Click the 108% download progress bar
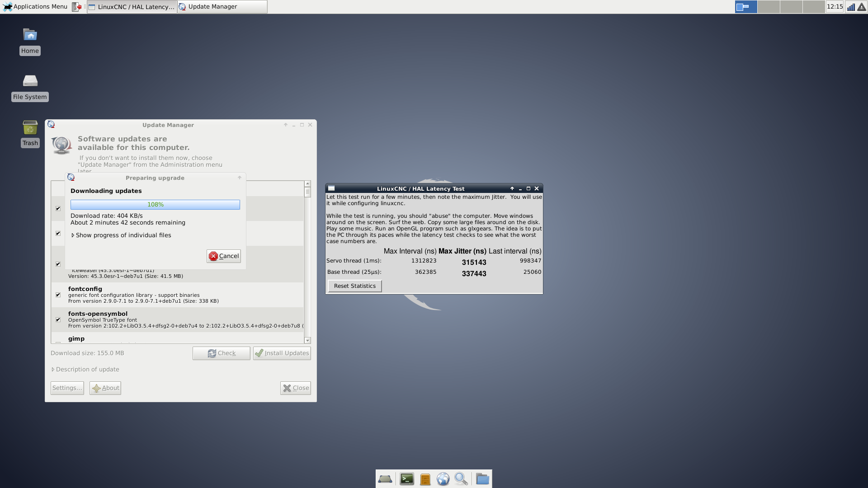This screenshot has width=868, height=488. point(155,205)
